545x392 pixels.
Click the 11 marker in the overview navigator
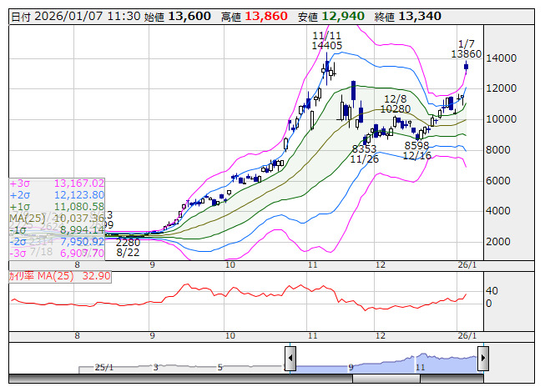(420, 367)
